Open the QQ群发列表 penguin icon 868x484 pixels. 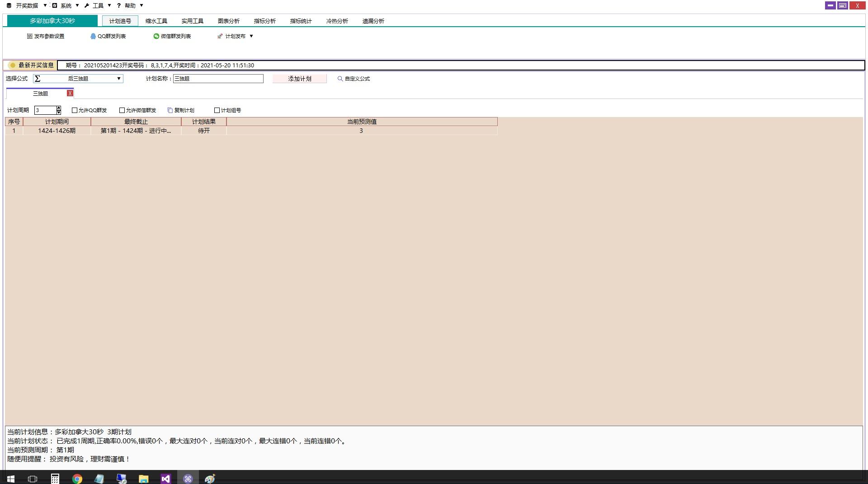pos(93,36)
